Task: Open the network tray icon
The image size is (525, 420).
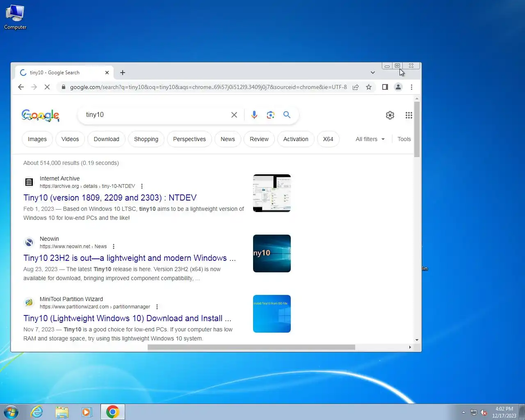Action: pyautogui.click(x=474, y=412)
